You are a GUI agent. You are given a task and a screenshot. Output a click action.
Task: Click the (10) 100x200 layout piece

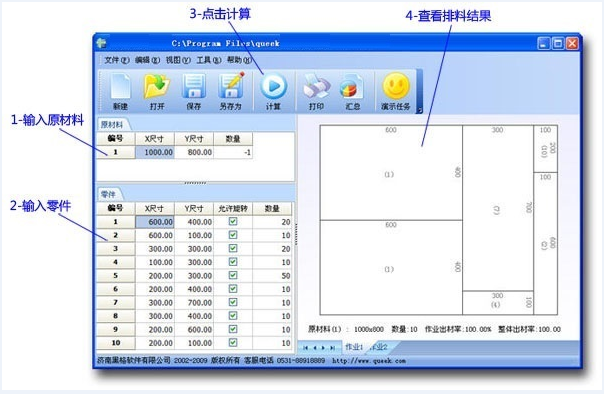[545, 149]
